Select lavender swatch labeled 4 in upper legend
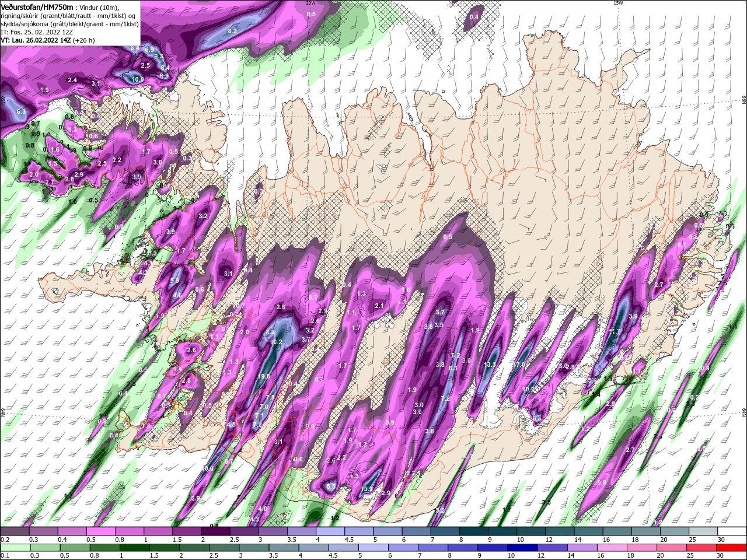Image resolution: width=747 pixels, height=560 pixels. click(330, 531)
